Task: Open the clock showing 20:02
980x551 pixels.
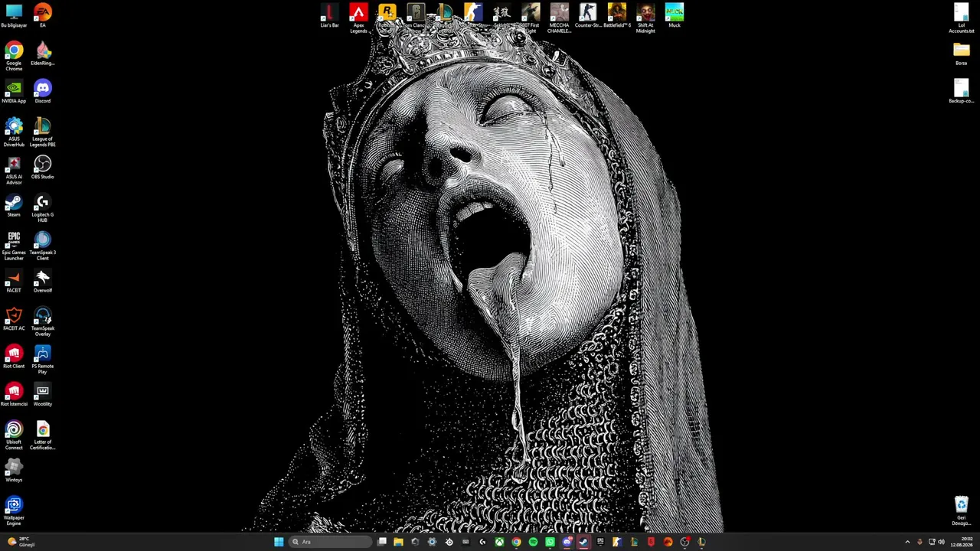Action: (962, 542)
